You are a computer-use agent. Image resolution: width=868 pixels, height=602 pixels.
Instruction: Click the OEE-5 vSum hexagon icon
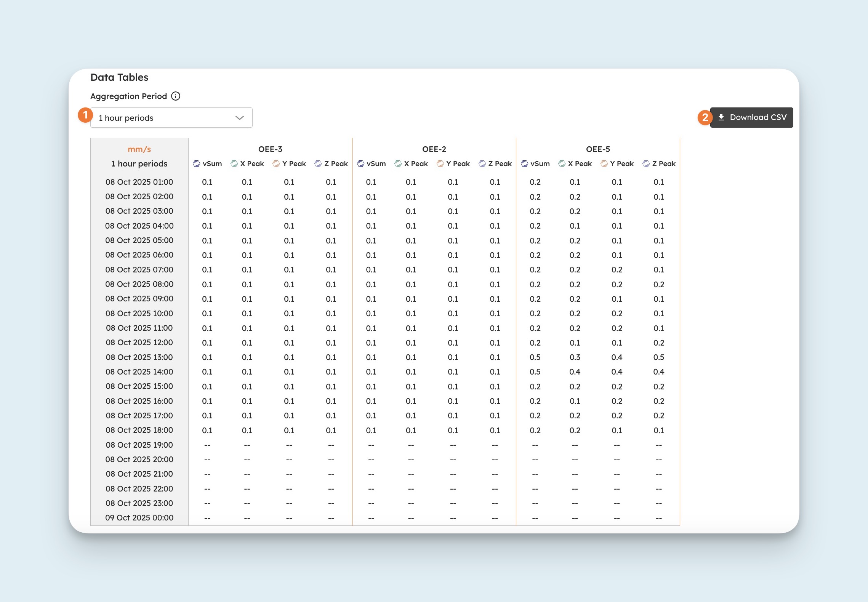(524, 164)
